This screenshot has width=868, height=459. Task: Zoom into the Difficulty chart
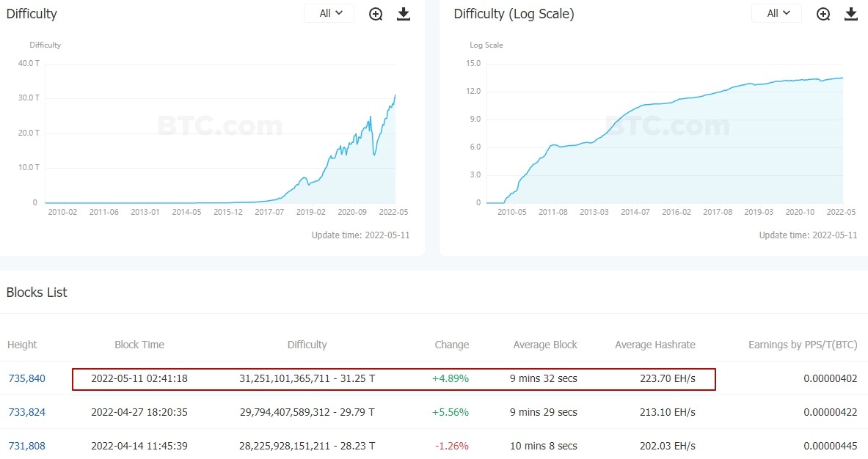click(x=376, y=14)
